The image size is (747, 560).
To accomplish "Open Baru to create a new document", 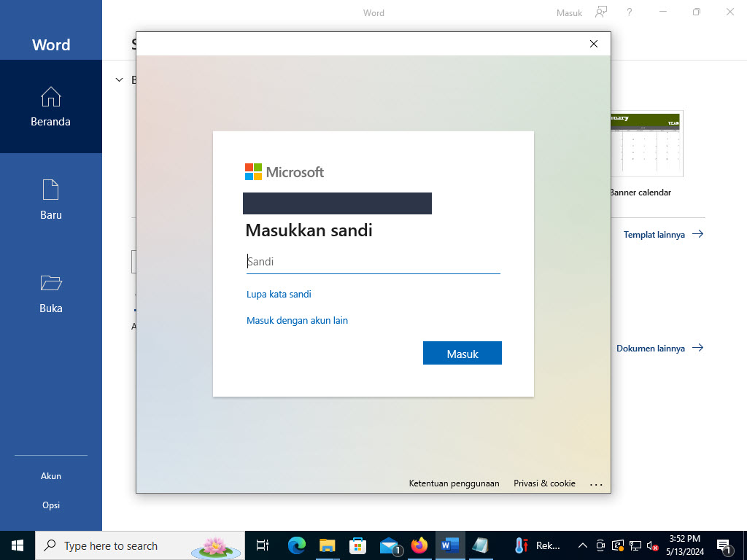I will coord(50,199).
